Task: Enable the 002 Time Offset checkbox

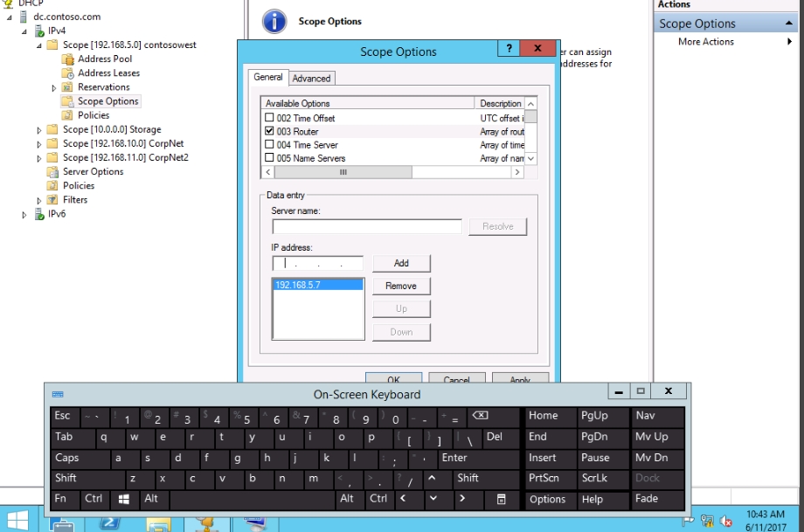Action: [x=269, y=118]
